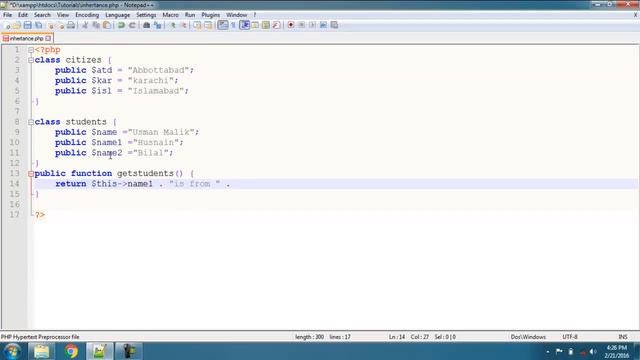Open the Function List icon
Image resolution: width=640 pixels, height=360 pixels.
click(x=276, y=25)
